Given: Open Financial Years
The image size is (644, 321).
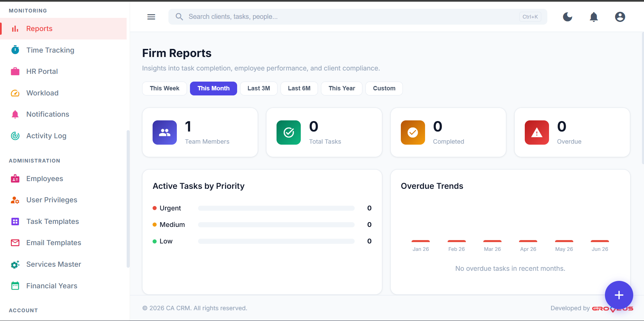Looking at the screenshot, I should tap(63, 286).
